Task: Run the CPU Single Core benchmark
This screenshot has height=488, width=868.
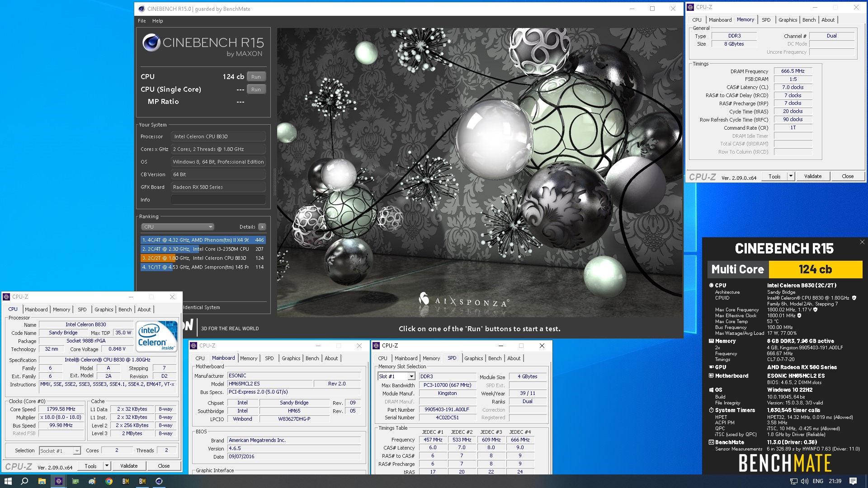Action: coord(256,89)
